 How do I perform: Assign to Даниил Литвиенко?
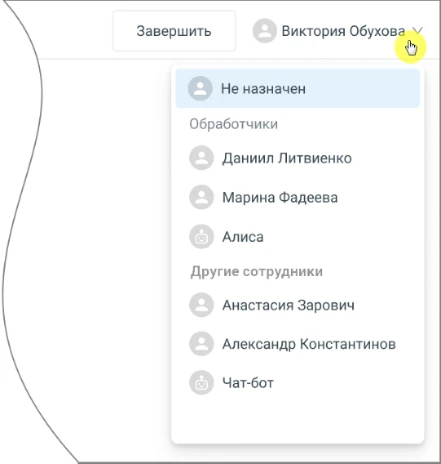click(x=298, y=158)
